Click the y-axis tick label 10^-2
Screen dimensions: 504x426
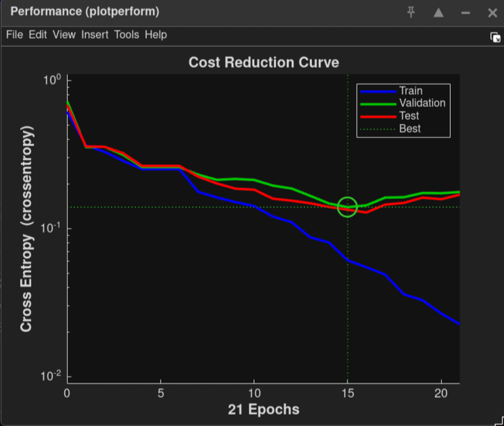[50, 376]
